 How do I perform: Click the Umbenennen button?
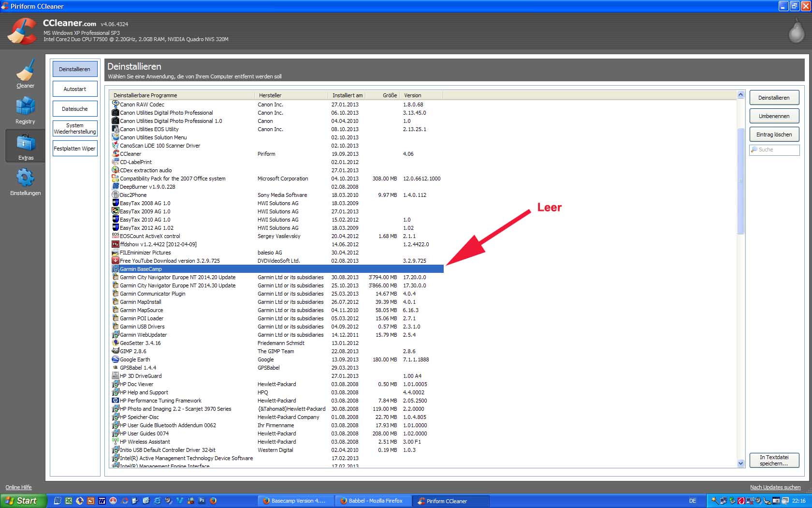click(x=774, y=116)
